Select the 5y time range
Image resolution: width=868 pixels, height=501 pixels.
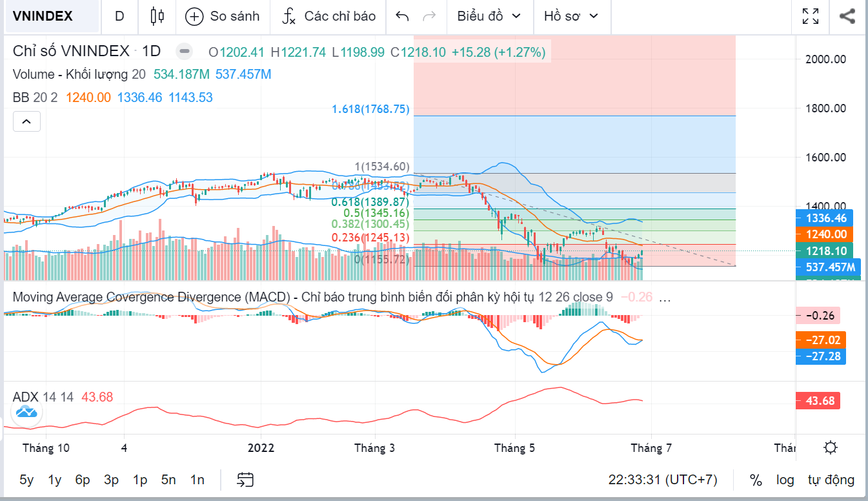point(26,480)
